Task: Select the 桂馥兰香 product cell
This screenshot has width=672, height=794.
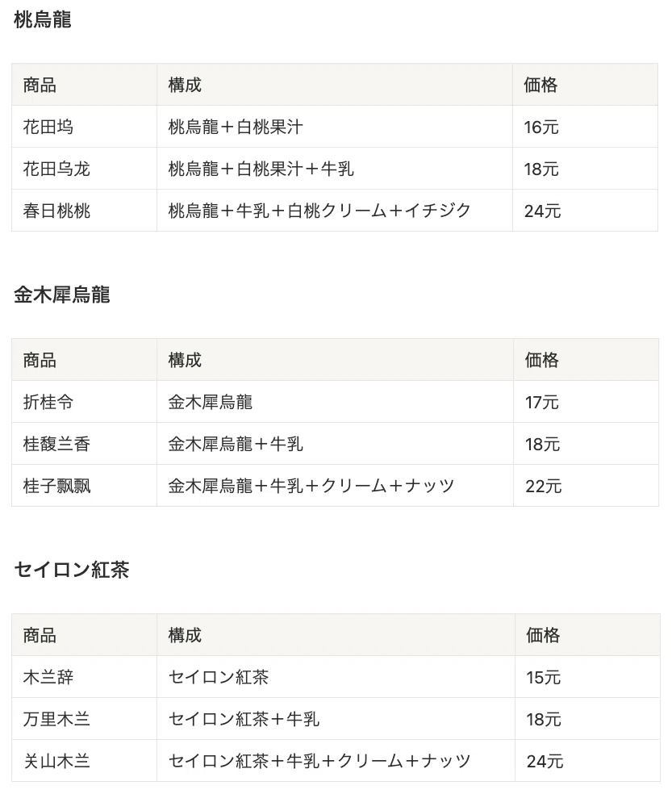Action: pos(84,444)
